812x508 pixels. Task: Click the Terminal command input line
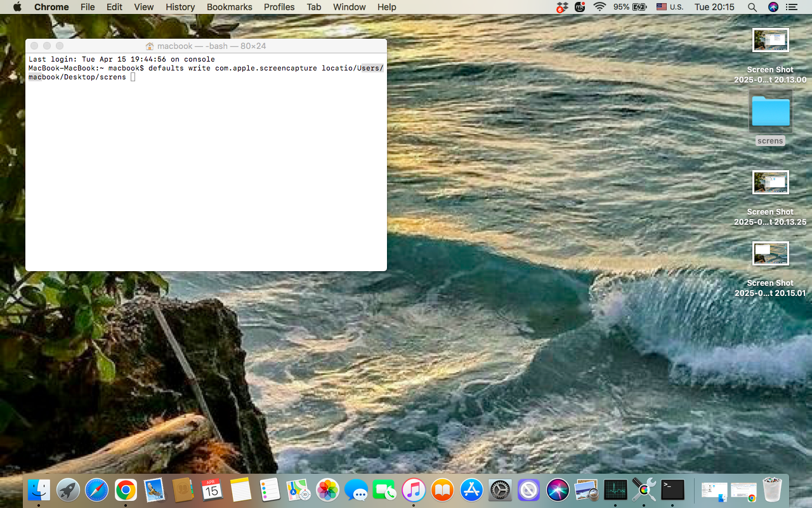pyautogui.click(x=133, y=76)
